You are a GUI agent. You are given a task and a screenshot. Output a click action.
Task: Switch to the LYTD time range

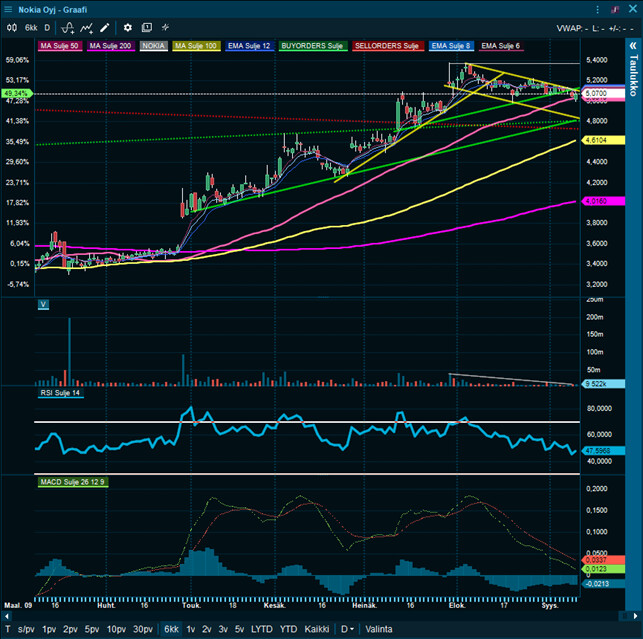(x=262, y=629)
